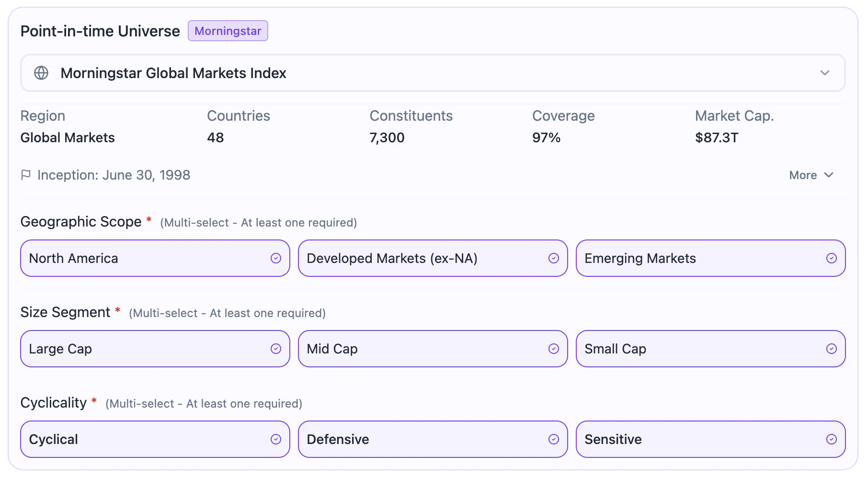Click the Morningstar provider badge
Image resolution: width=868 pixels, height=478 pixels.
[x=228, y=31]
